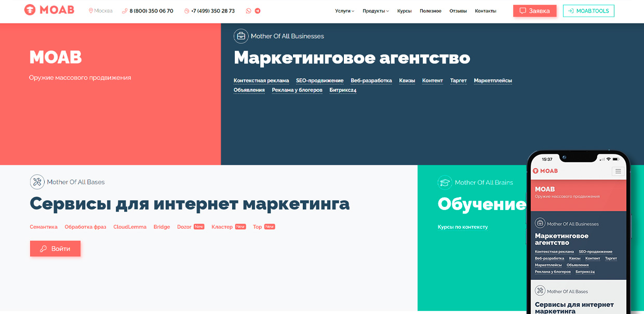Open MOAB TOOLS
This screenshot has width=644, height=314.
[x=588, y=11]
